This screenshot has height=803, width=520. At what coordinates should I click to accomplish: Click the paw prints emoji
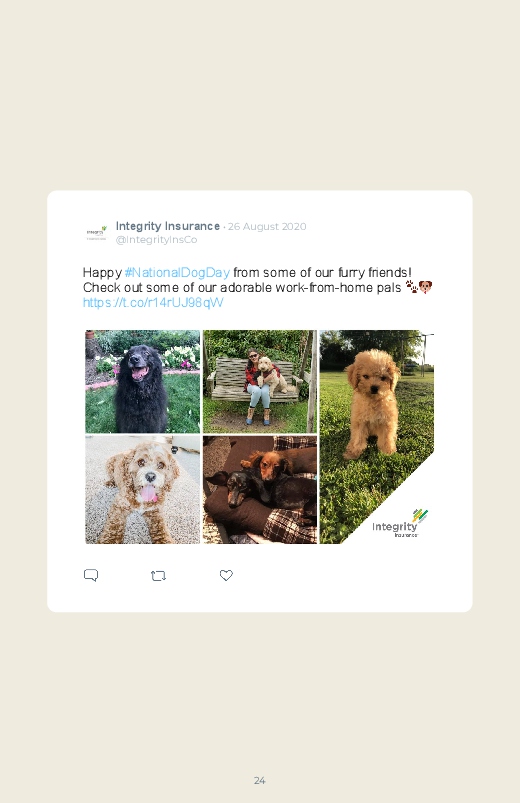pos(411,286)
